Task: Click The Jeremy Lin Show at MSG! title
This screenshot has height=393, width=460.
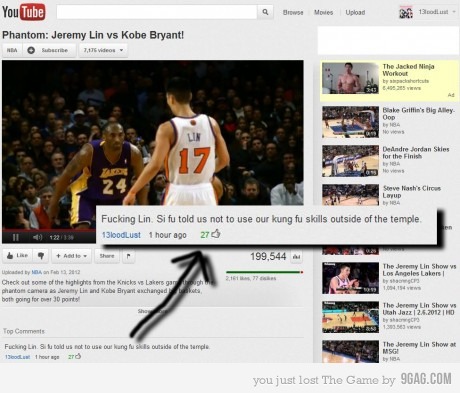Action: (419, 348)
